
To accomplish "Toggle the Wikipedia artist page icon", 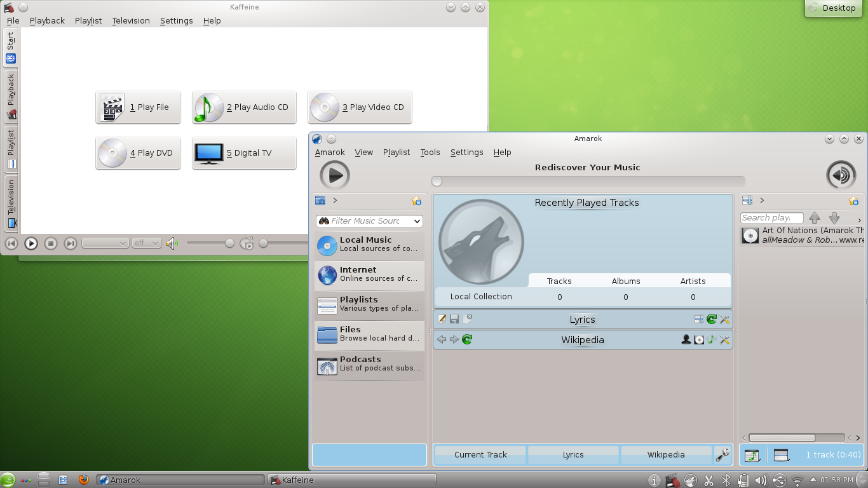I will coord(686,340).
